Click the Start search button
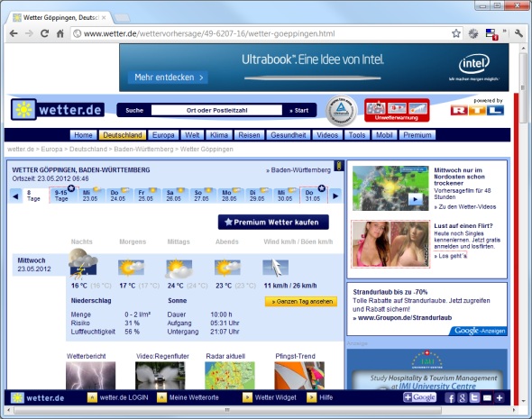 pyautogui.click(x=298, y=110)
